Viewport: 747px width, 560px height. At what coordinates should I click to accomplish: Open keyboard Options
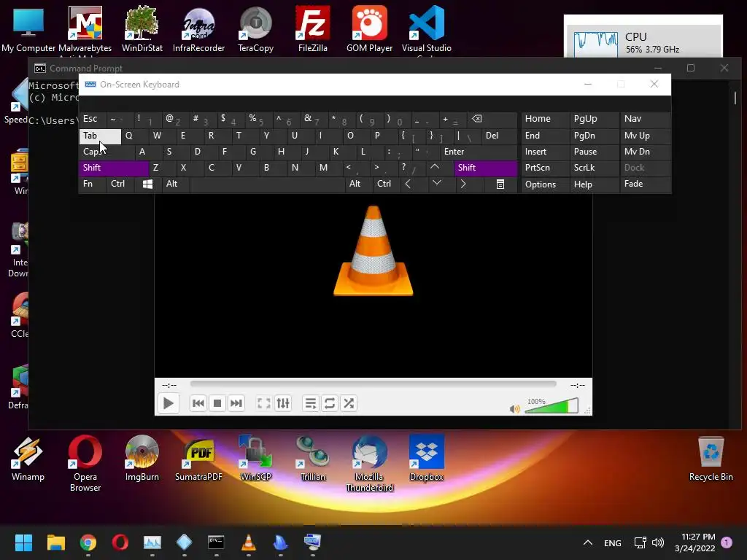coord(545,184)
